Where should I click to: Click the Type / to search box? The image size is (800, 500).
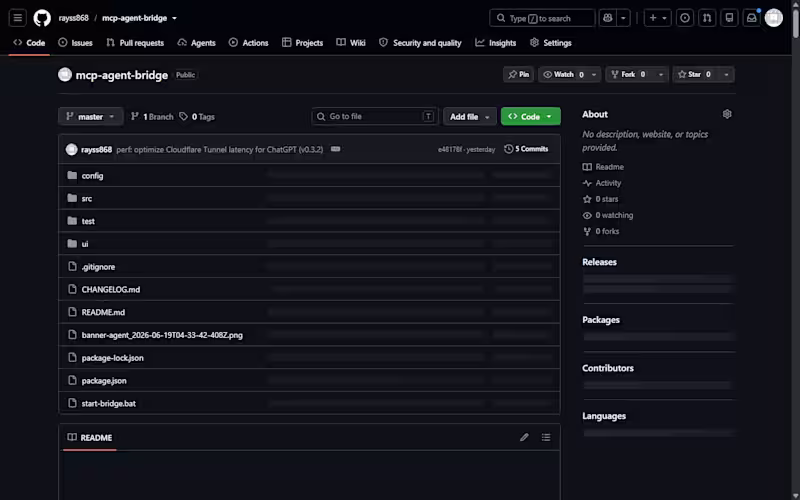pos(542,18)
